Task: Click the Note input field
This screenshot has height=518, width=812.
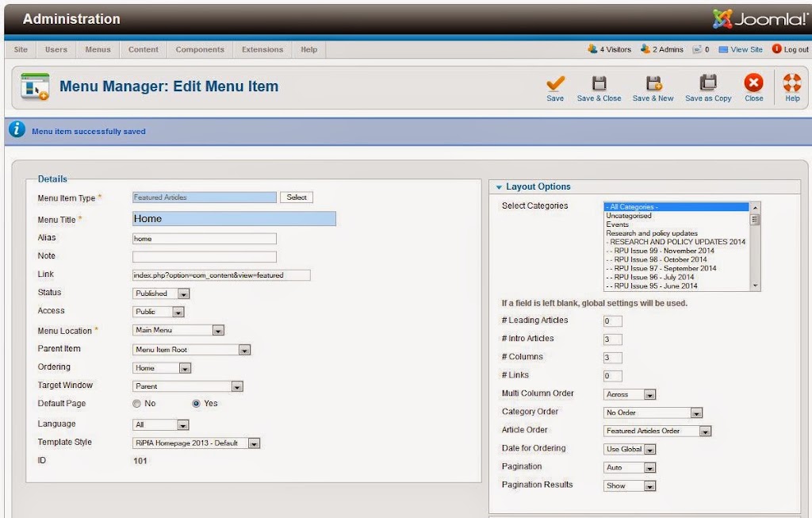Action: pos(205,257)
